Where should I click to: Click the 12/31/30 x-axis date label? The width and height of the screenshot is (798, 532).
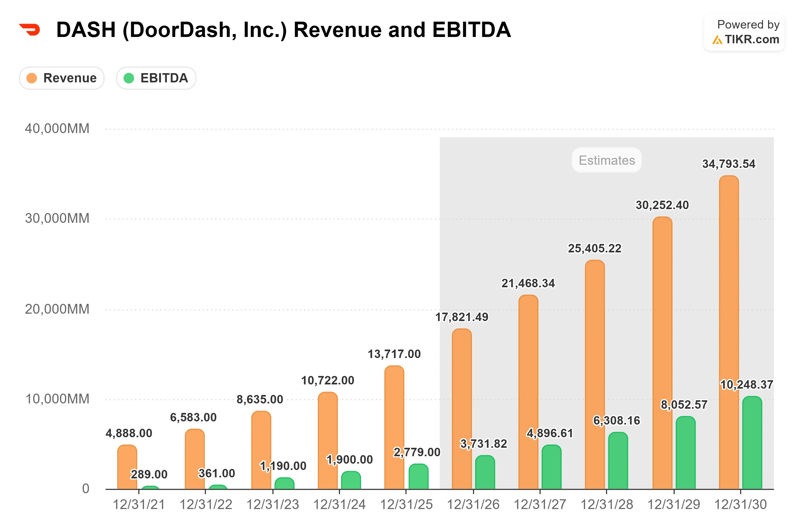740,505
